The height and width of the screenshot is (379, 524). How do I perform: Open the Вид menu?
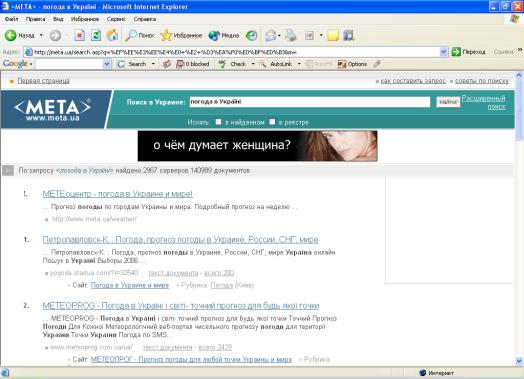(x=58, y=19)
